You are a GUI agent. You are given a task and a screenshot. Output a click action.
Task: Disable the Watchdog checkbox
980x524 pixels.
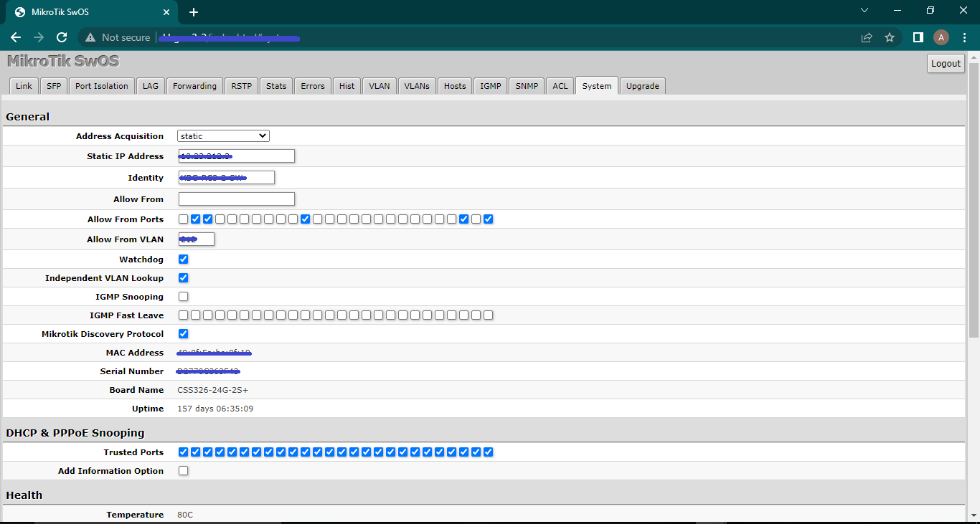pyautogui.click(x=184, y=259)
